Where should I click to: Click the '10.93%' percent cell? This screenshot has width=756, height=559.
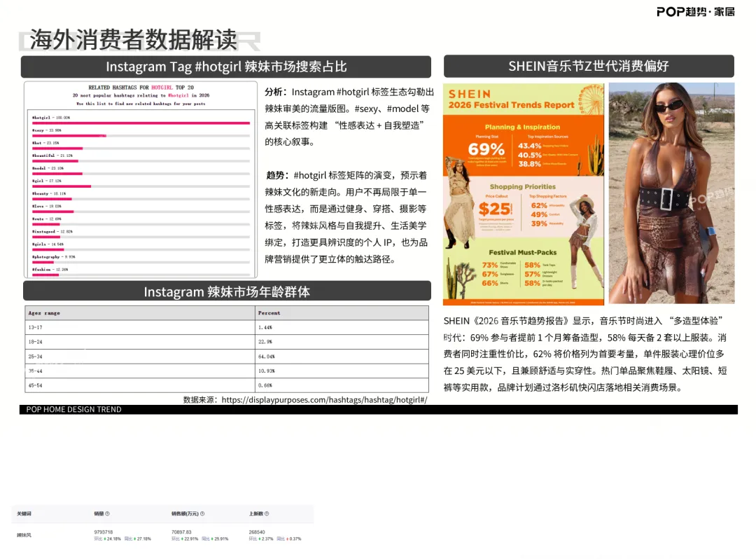tap(342, 371)
